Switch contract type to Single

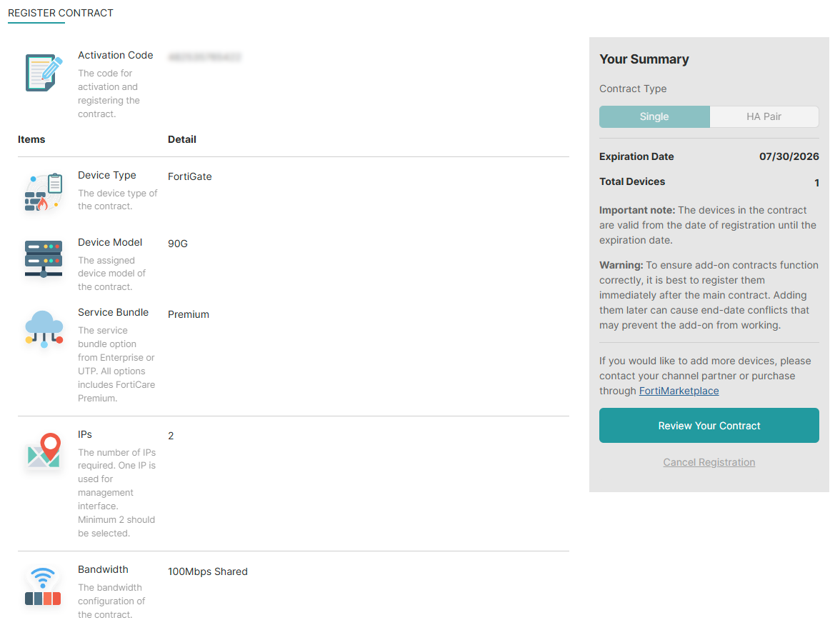pos(654,116)
